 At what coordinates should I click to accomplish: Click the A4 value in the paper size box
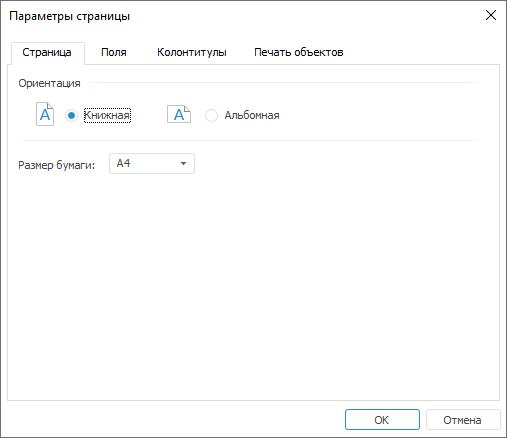(123, 163)
